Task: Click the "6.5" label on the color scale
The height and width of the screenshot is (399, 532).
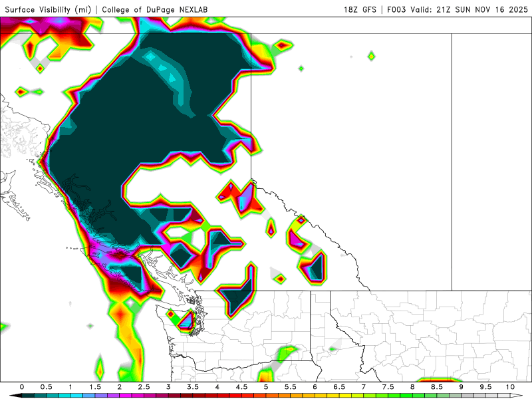Action: click(x=339, y=387)
